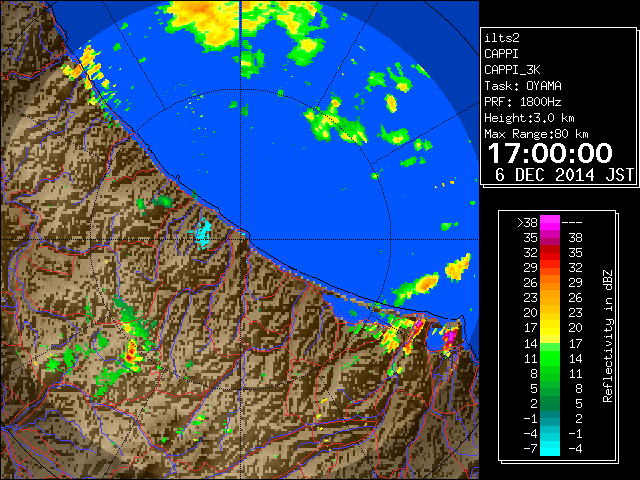Pick the orange 26 to 29 dBZ legend swatch
The height and width of the screenshot is (480, 640).
pos(550,283)
